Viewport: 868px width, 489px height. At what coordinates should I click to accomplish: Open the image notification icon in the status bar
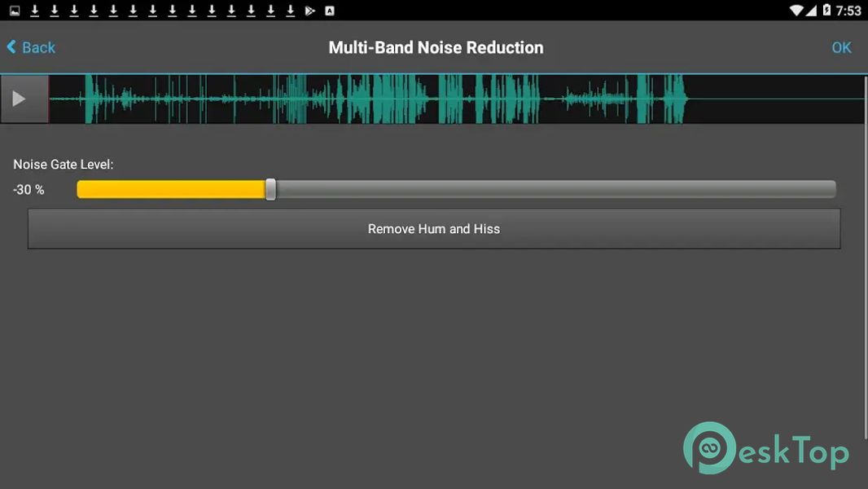[15, 11]
